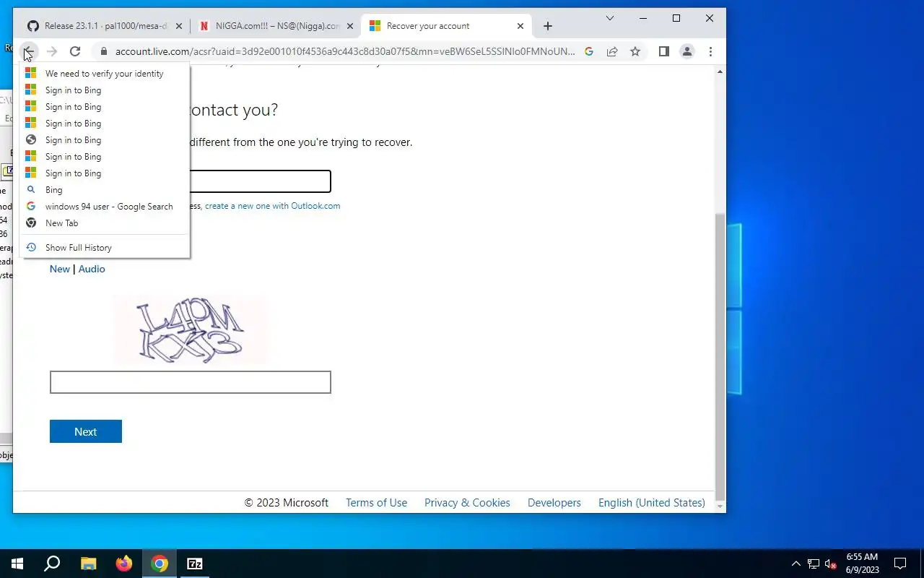Close the Recover your account tab
924x578 pixels.
point(520,26)
